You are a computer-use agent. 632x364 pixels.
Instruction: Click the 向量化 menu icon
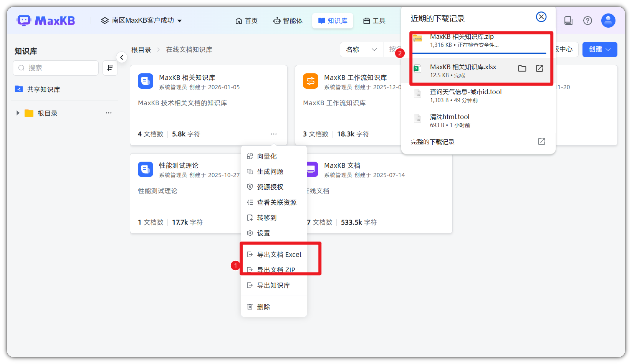pos(250,156)
